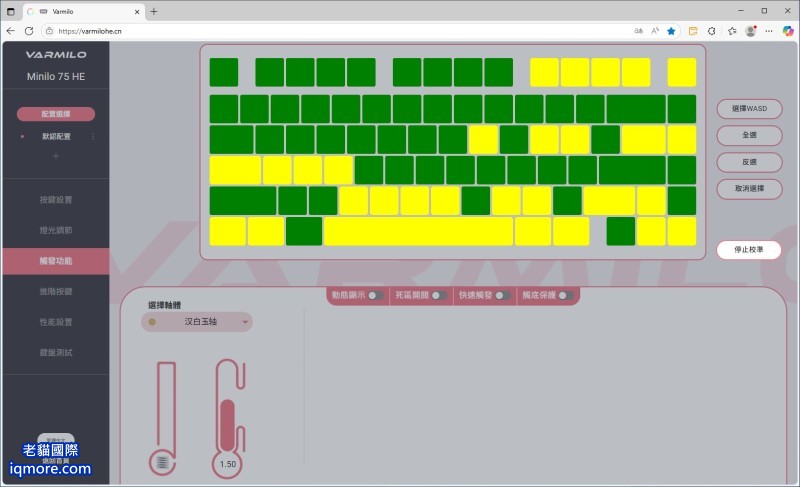Open the 進階按鍵 menu item
This screenshot has height=487, width=800.
click(x=56, y=291)
